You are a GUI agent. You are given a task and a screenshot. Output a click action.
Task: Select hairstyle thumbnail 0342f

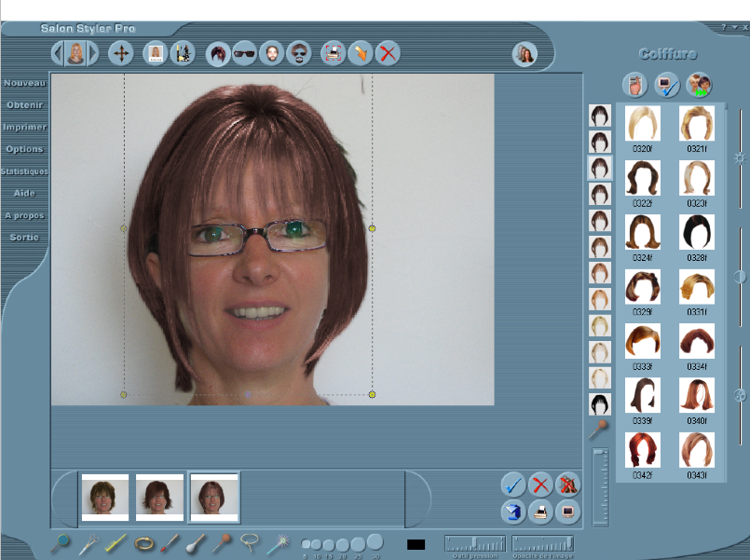(x=642, y=450)
